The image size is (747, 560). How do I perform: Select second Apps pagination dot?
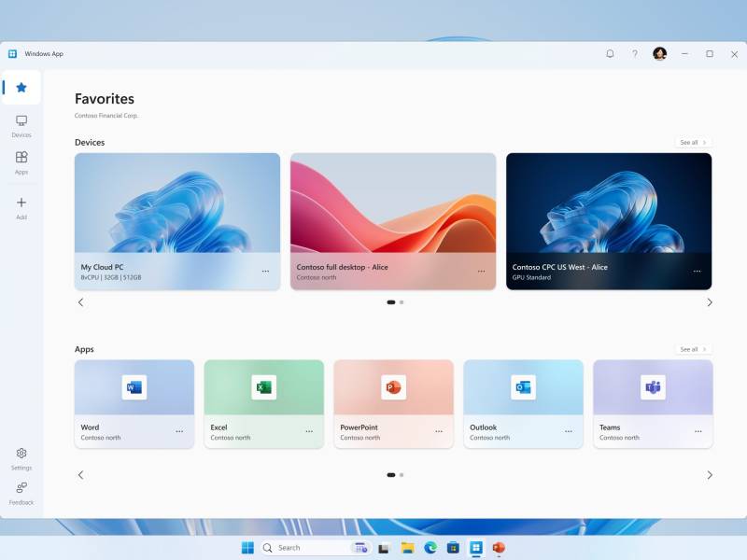point(402,475)
